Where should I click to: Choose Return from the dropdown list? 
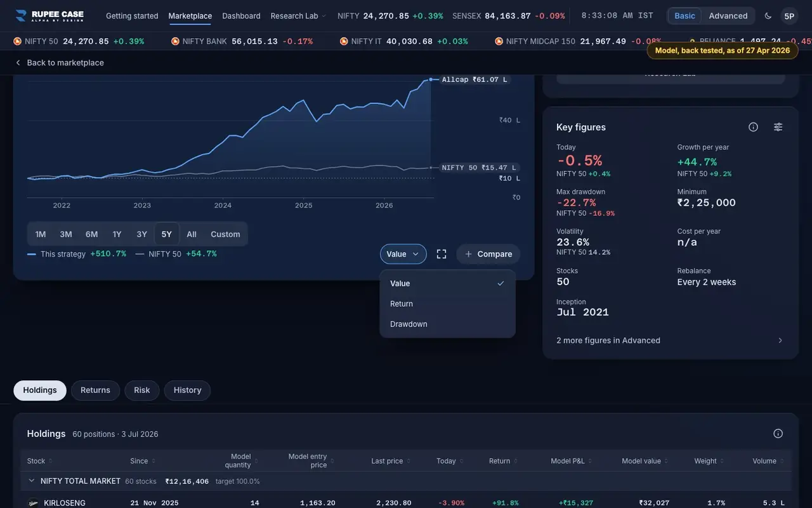pos(447,304)
